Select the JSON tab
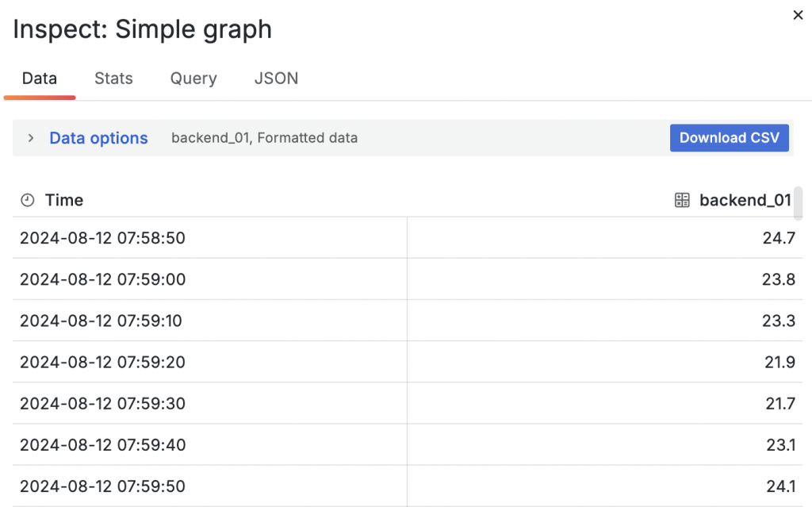This screenshot has height=507, width=812. [x=276, y=79]
